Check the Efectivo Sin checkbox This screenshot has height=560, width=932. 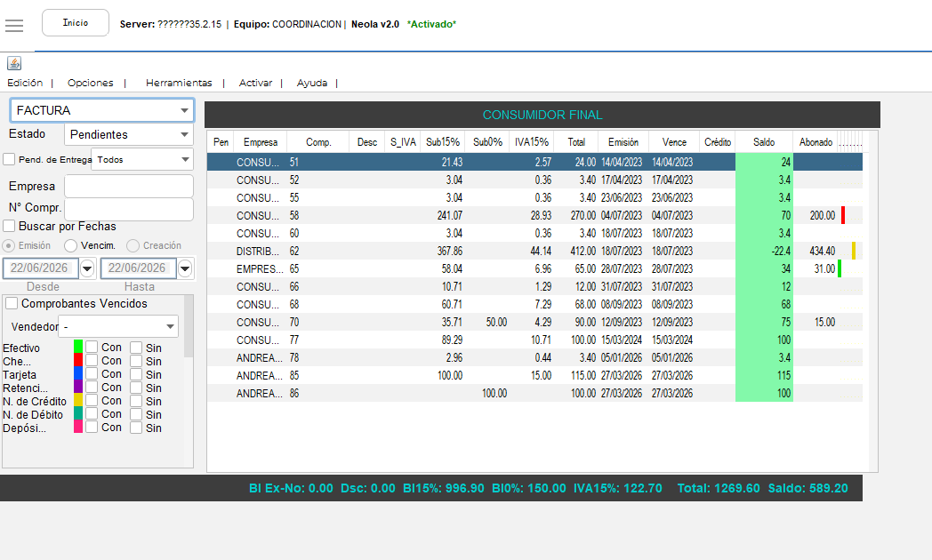coord(136,348)
